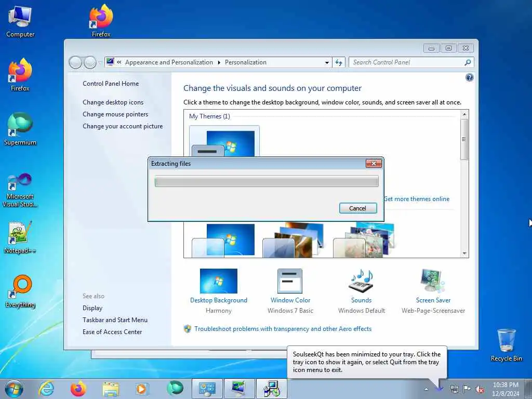Launch Firefox from the taskbar
532x399 pixels.
tap(78, 389)
